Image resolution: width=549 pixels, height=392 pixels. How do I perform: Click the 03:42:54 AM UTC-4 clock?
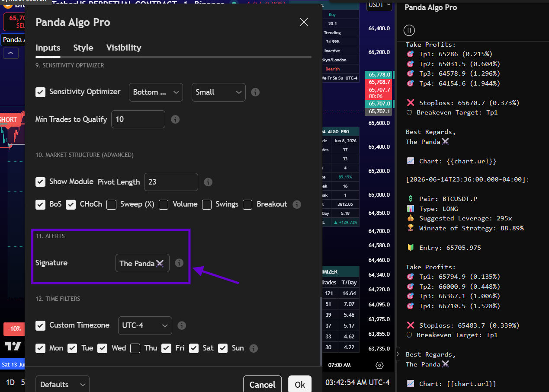click(x=357, y=382)
